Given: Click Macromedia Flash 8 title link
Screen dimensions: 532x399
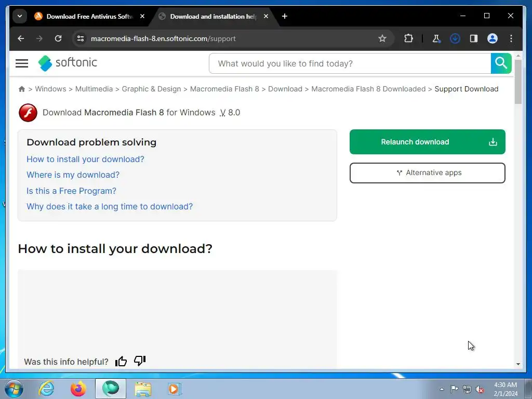Looking at the screenshot, I should pyautogui.click(x=124, y=112).
